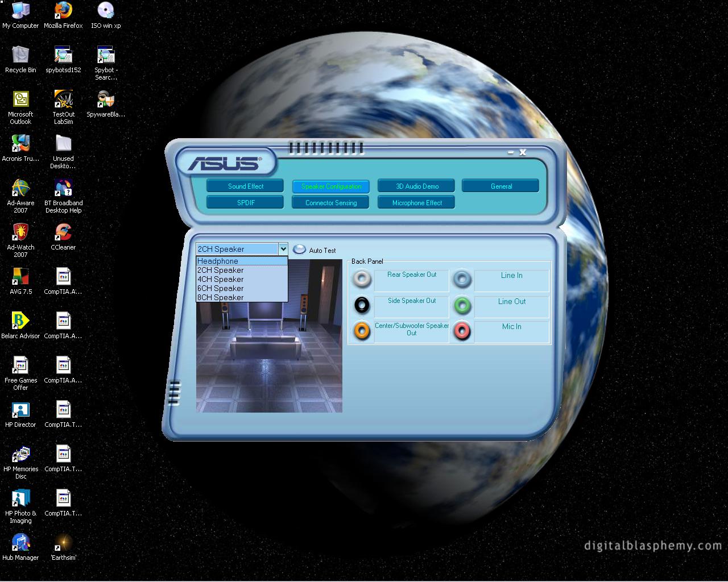Switch to the 3D Audio Demo tab
This screenshot has width=728, height=582.
(417, 186)
